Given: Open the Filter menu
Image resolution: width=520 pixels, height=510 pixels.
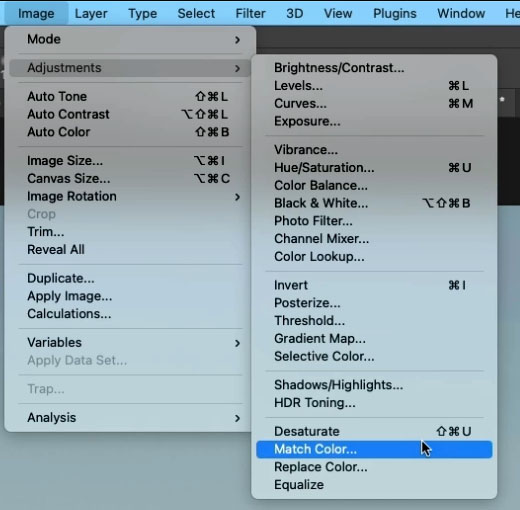Looking at the screenshot, I should pos(250,14).
